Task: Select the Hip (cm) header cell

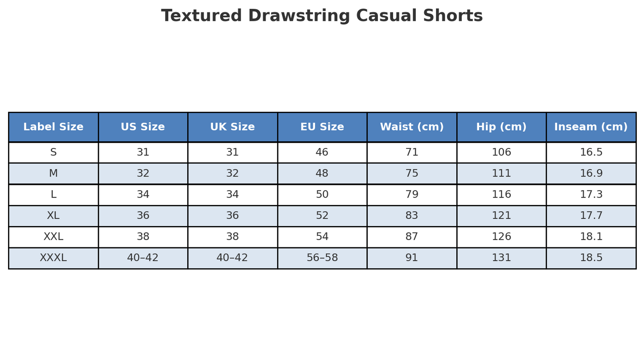Action: pos(501,127)
